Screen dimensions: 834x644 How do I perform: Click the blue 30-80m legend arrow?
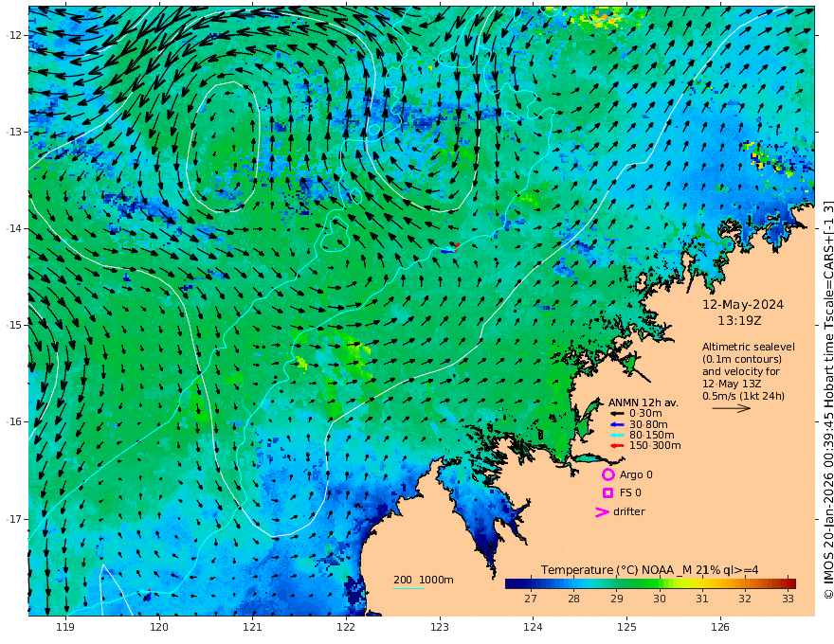(616, 424)
